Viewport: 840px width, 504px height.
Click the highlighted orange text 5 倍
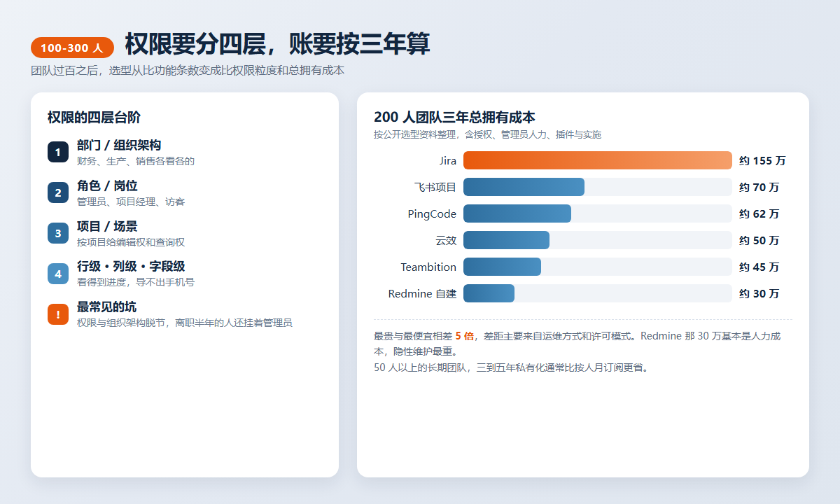(x=464, y=336)
